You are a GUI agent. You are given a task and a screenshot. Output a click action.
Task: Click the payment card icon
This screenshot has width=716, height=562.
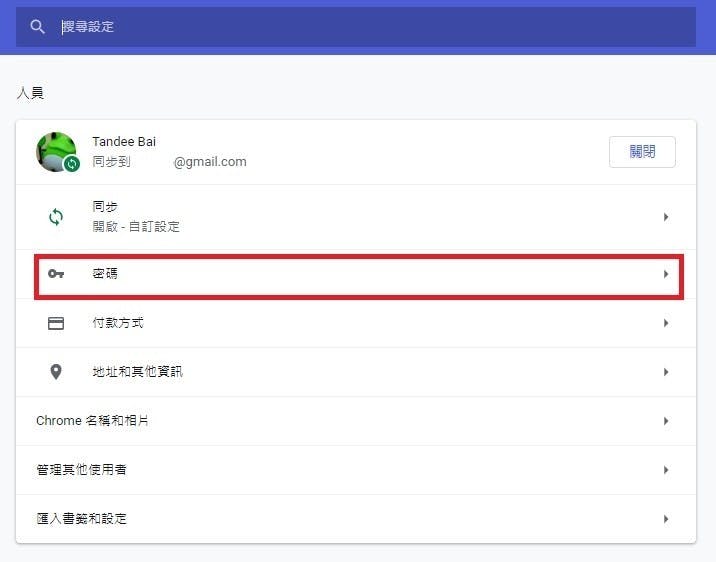(x=56, y=323)
